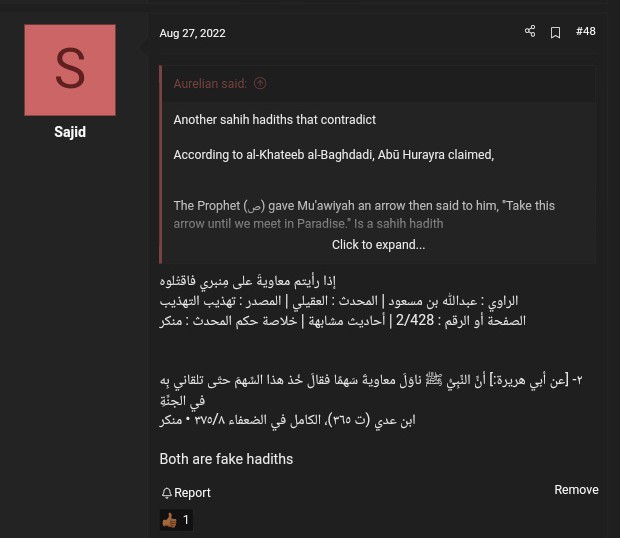Click the first Arabic line mentioning معاوية
Screen dimensions: 620x538
coord(238,280)
